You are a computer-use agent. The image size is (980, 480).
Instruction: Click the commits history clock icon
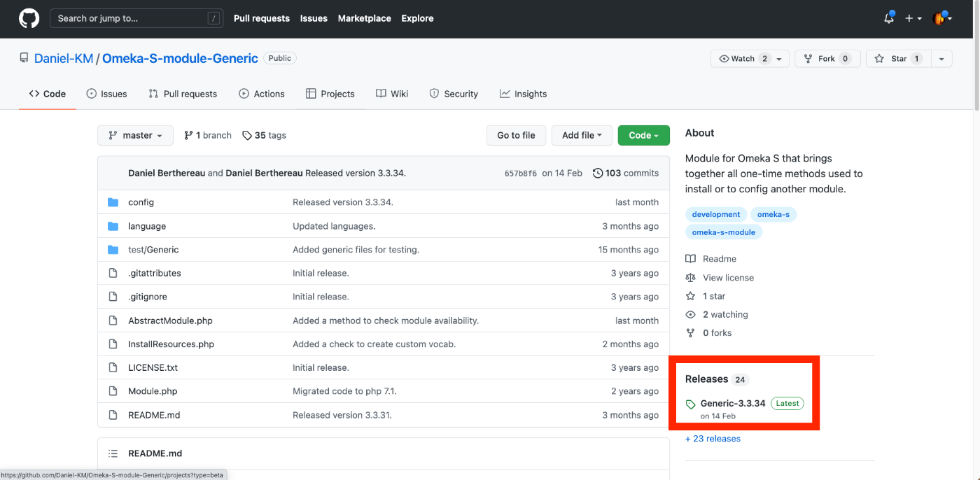[x=598, y=173]
